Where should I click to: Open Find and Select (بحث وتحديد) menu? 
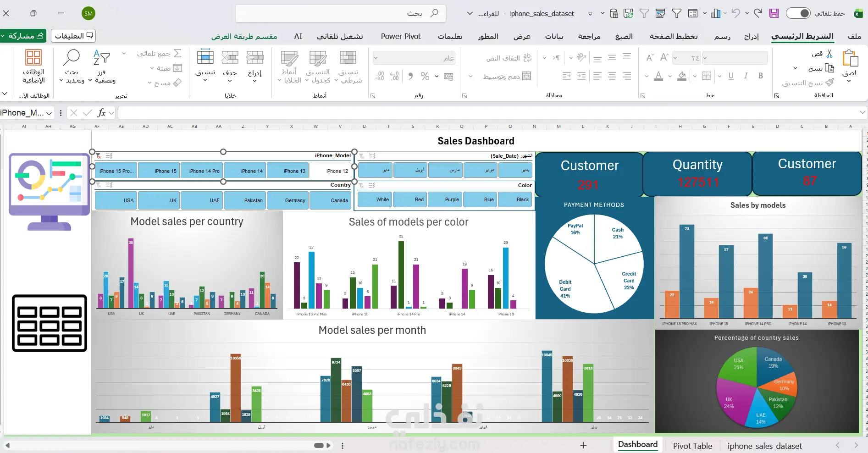[x=72, y=66]
